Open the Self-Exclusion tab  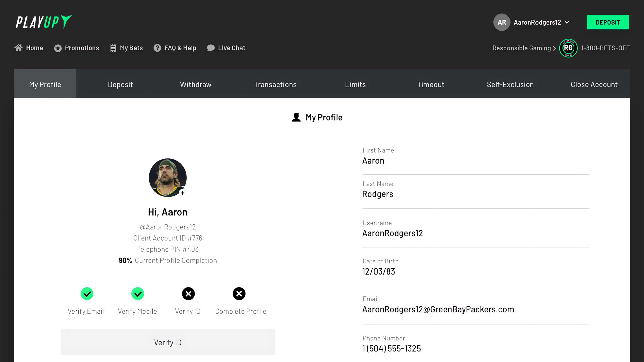(510, 84)
